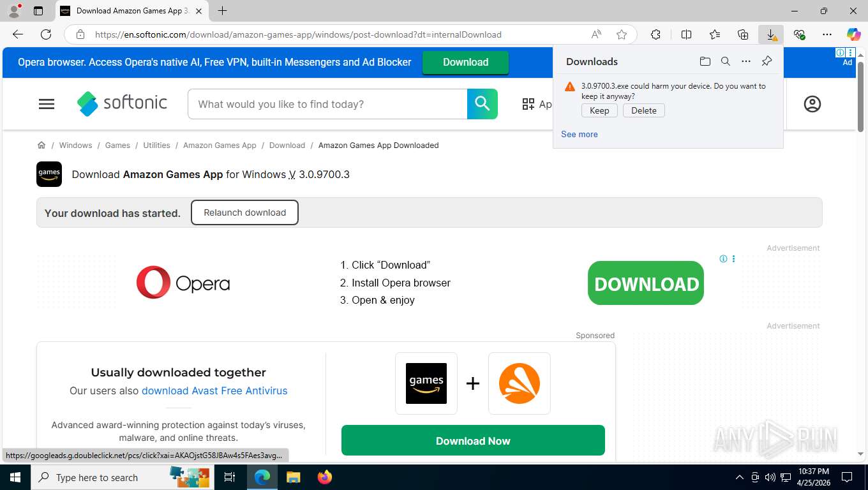The height and width of the screenshot is (490, 868).
Task: Open browser Extensions icon
Action: 655,34
